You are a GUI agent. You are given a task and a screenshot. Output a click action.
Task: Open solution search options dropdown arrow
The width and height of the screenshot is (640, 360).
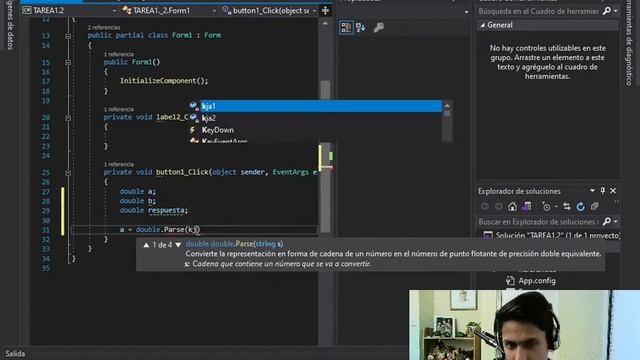616,221
